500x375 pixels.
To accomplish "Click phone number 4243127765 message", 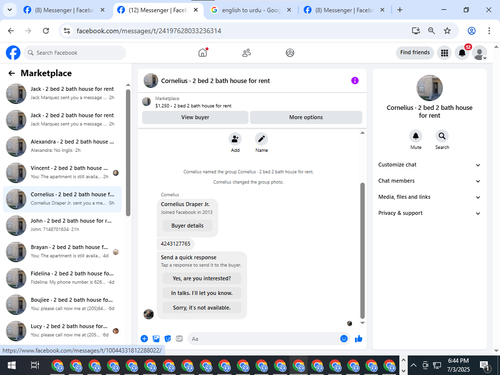I will 175,244.
